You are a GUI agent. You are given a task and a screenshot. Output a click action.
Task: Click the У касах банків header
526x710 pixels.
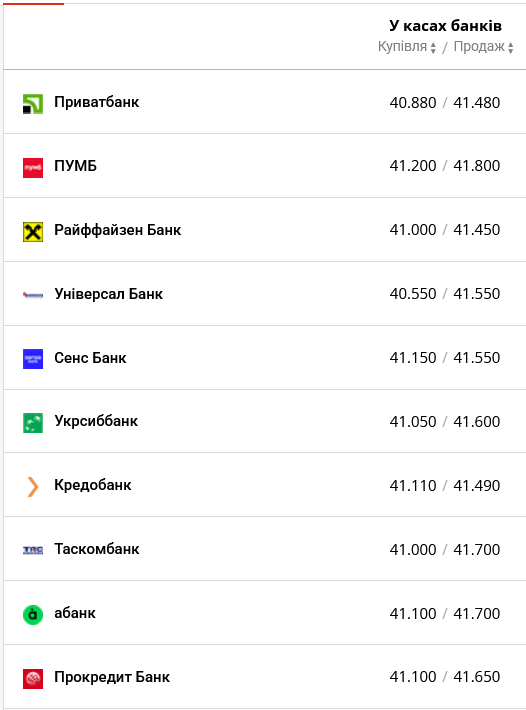[445, 26]
